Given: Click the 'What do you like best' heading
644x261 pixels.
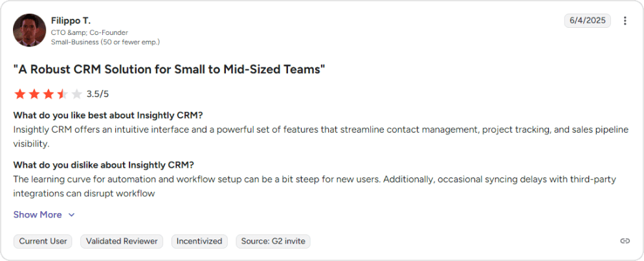Looking at the screenshot, I should click(x=108, y=115).
